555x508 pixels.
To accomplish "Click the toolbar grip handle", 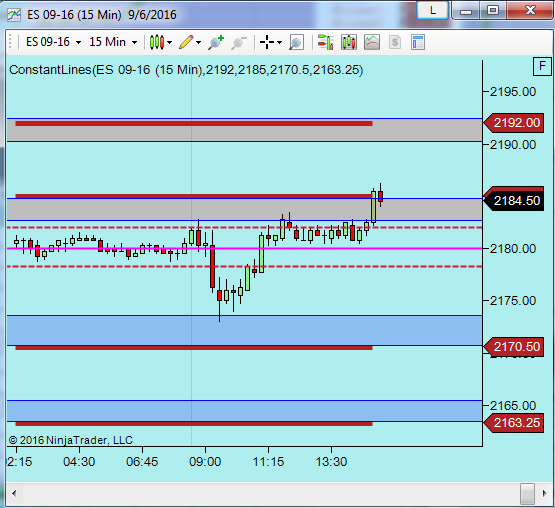I will point(10,42).
